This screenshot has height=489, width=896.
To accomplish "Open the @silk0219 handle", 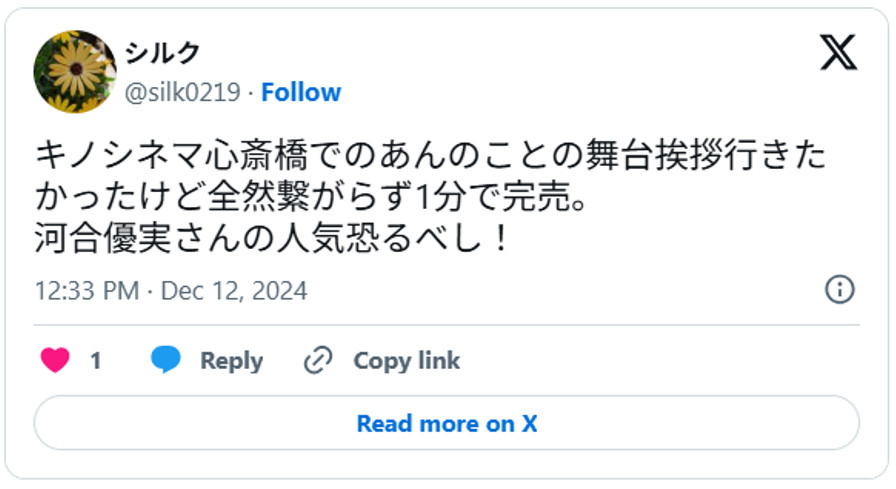I will coord(182,93).
